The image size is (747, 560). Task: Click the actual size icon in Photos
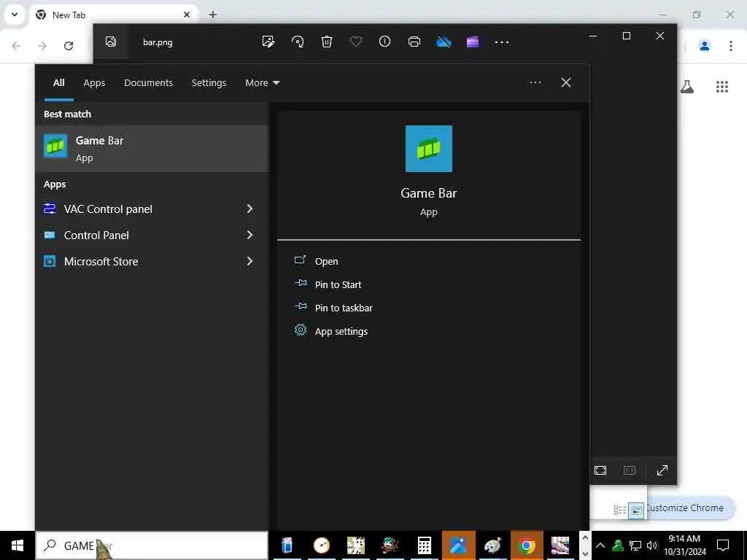630,470
